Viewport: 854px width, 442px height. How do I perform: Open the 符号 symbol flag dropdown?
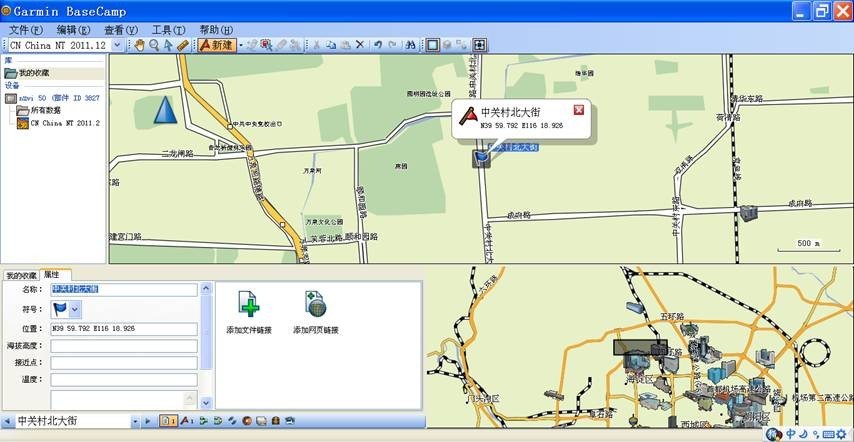click(x=75, y=310)
